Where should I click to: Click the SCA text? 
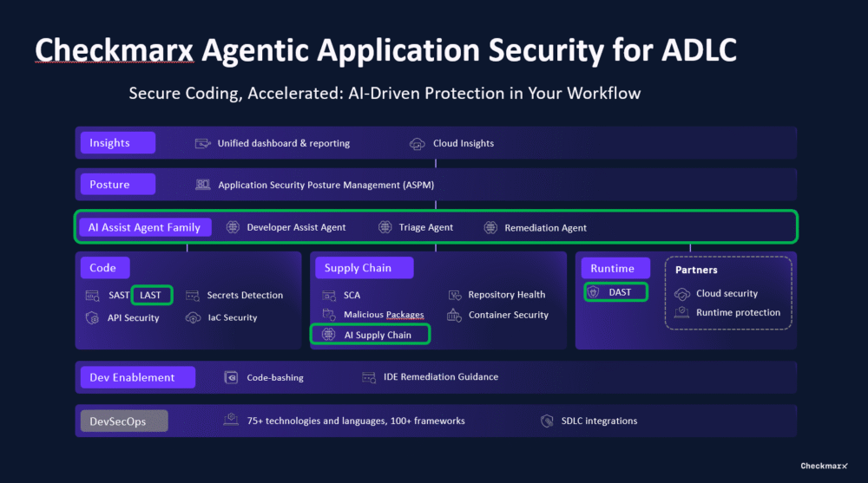[x=352, y=296]
